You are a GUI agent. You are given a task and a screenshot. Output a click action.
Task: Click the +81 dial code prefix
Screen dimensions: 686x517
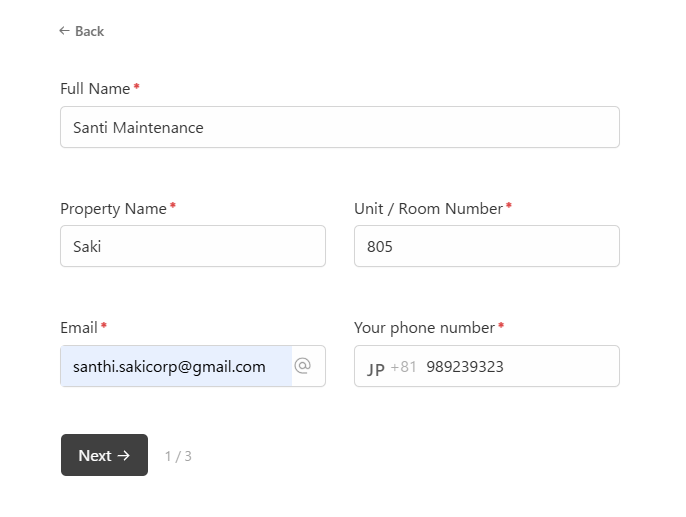point(404,367)
